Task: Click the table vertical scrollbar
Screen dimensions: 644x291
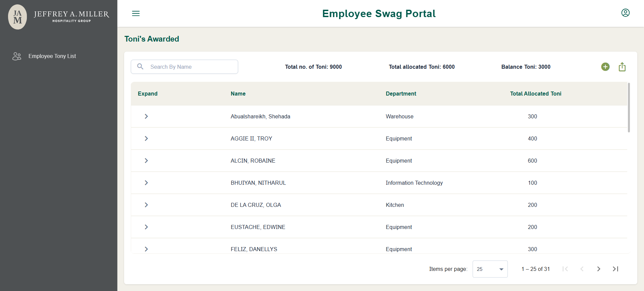Action: (x=629, y=107)
